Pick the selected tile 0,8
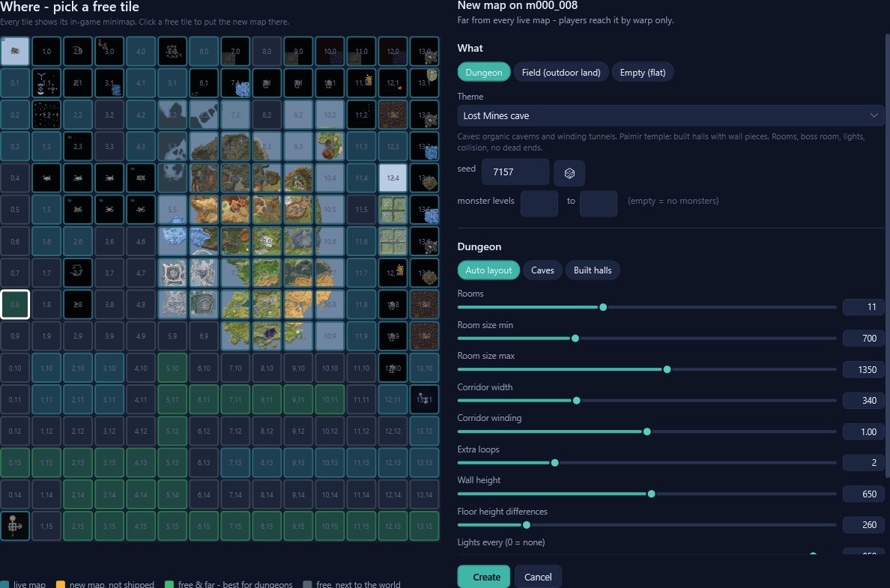Screen dimensions: 890x588 point(15,304)
